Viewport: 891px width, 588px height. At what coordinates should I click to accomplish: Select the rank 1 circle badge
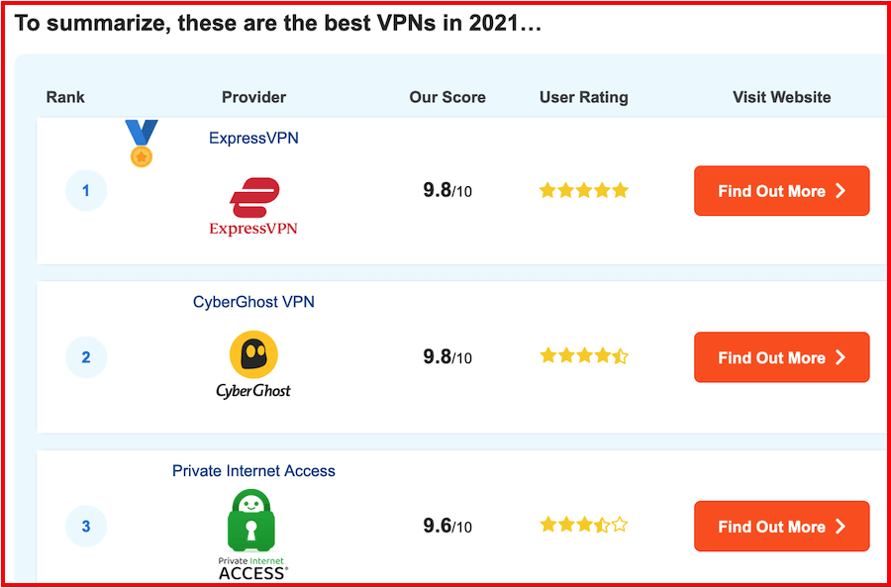86,191
